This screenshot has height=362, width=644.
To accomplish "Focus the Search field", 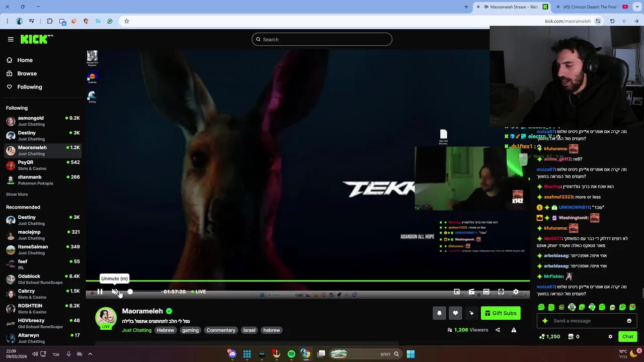I will pyautogui.click(x=322, y=39).
